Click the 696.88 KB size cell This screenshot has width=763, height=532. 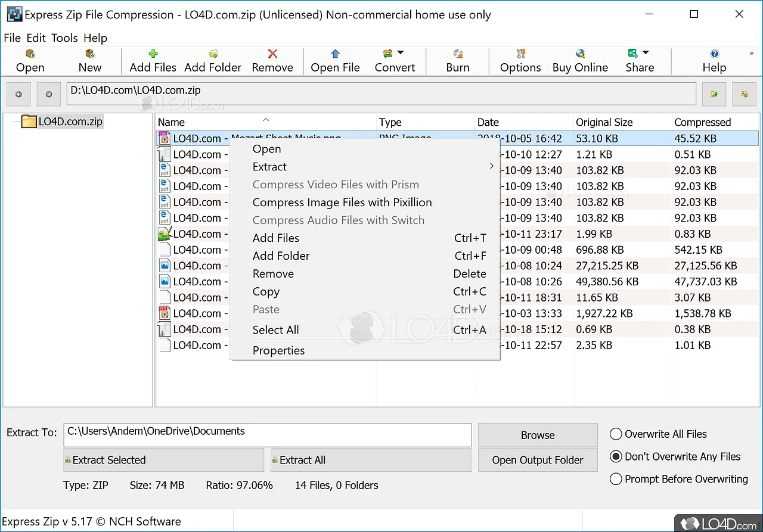coord(600,250)
